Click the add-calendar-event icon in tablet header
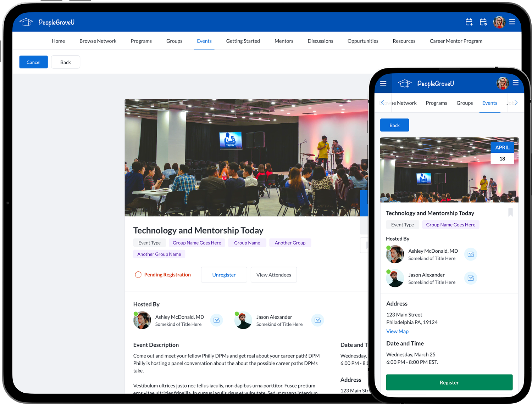The height and width of the screenshot is (404, 532). click(469, 22)
